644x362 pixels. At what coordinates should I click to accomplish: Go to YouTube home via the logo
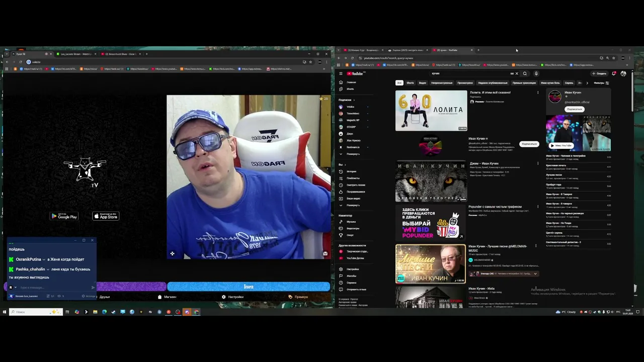tap(355, 73)
